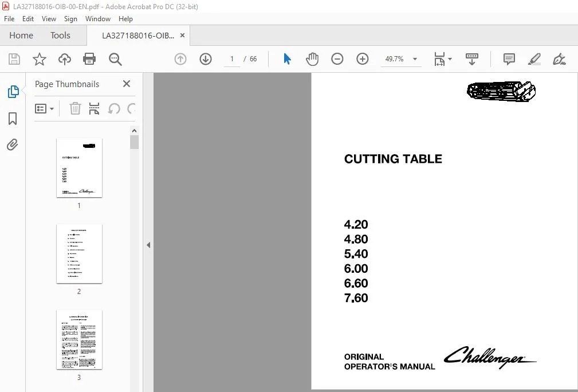Select page 3 thumbnail
The image size is (578, 392).
pos(79,340)
